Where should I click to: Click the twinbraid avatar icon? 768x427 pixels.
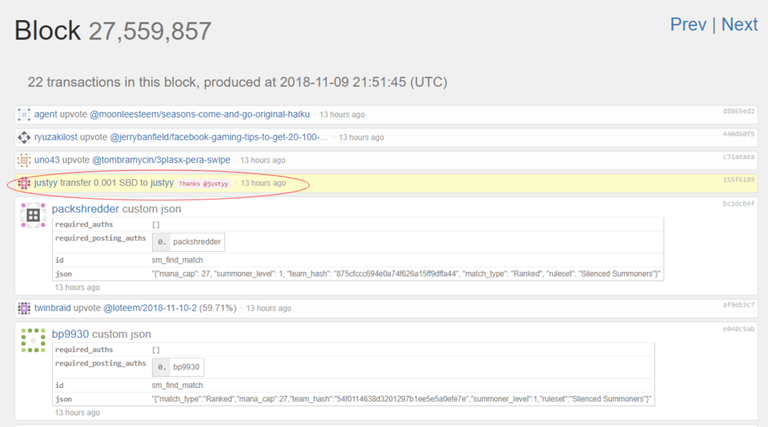(x=25, y=309)
